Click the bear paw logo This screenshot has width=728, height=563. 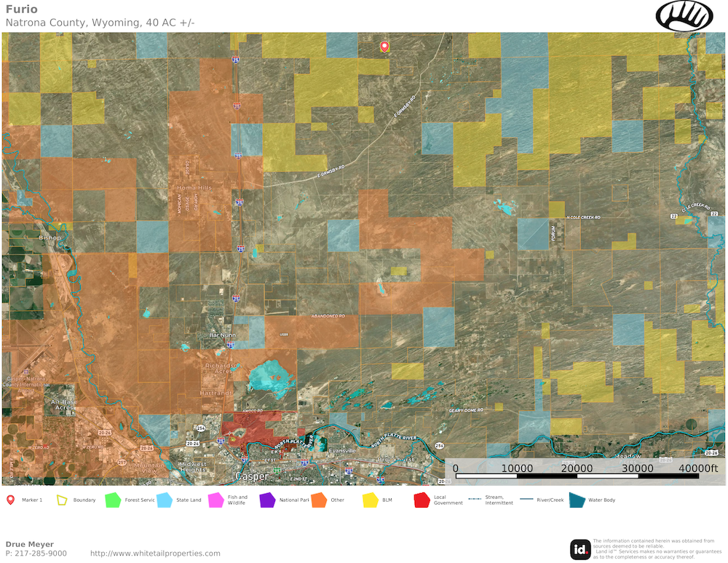click(685, 15)
